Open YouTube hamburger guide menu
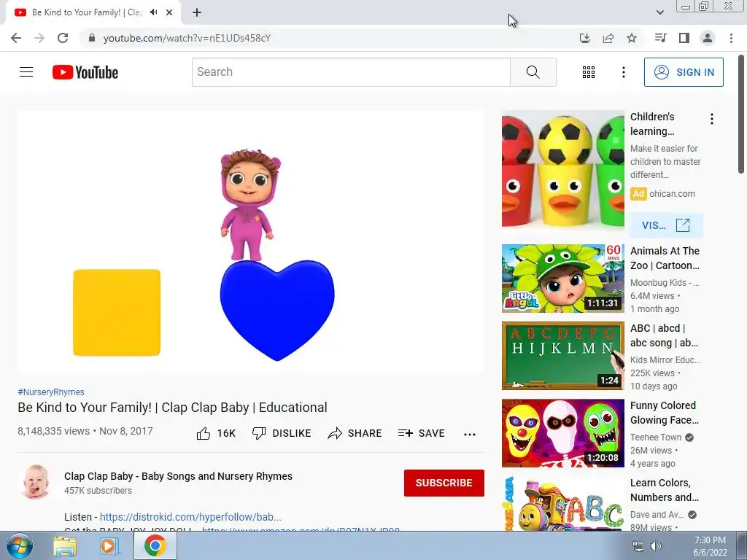Viewport: 747px width, 560px height. coord(26,72)
